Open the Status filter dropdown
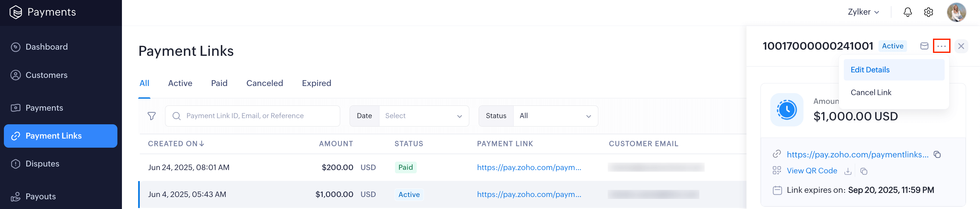The height and width of the screenshot is (209, 980). point(555,116)
